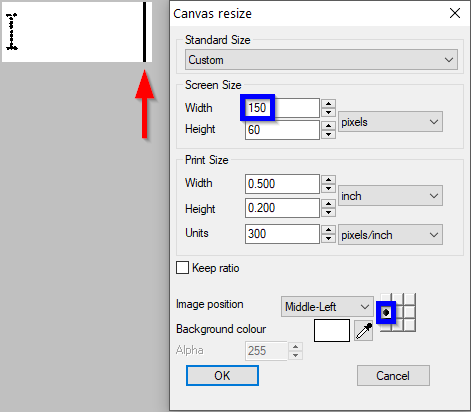471x412 pixels.
Task: Pick background colour with the eyedropper icon
Action: (363, 331)
